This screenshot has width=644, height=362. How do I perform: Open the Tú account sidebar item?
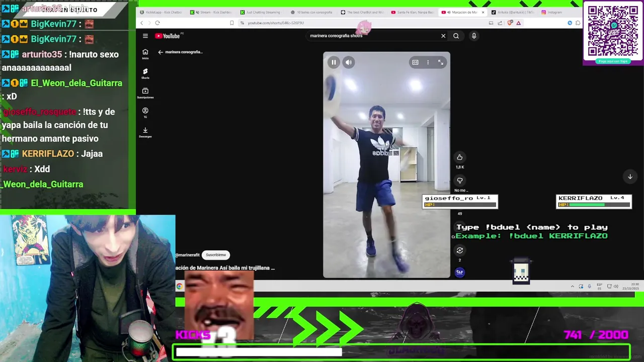pyautogui.click(x=145, y=113)
